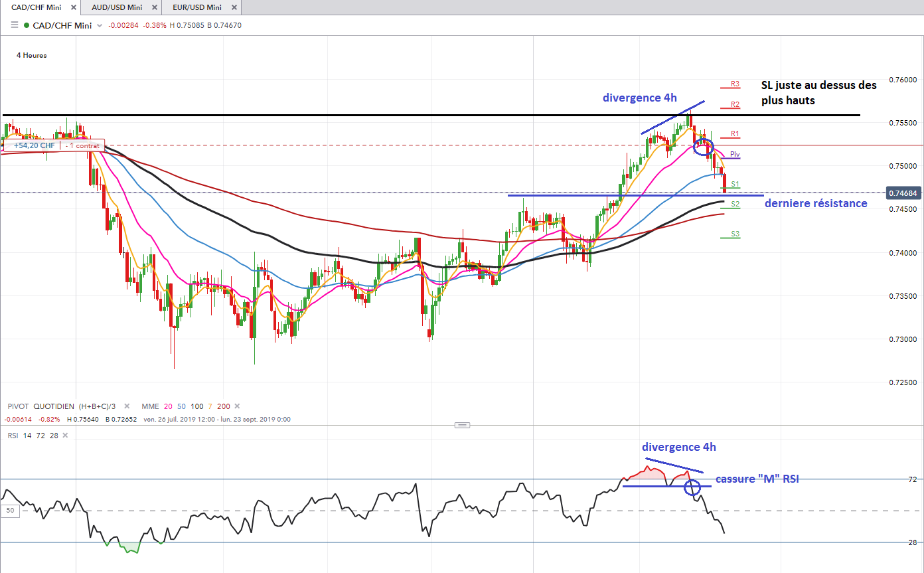This screenshot has height=573, width=924.
Task: Select 'divergence 4h' annotation in RSI panel
Action: coord(679,447)
